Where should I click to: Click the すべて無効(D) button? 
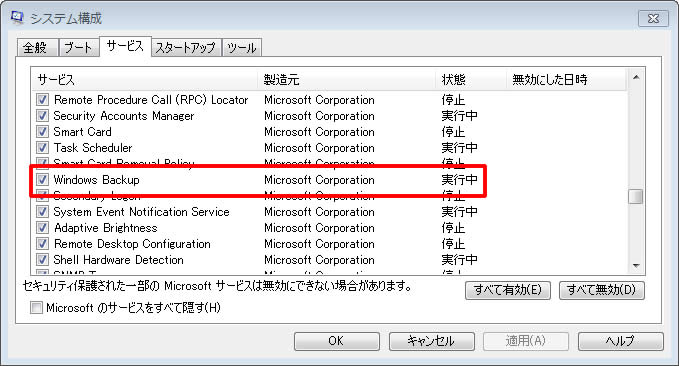601,290
